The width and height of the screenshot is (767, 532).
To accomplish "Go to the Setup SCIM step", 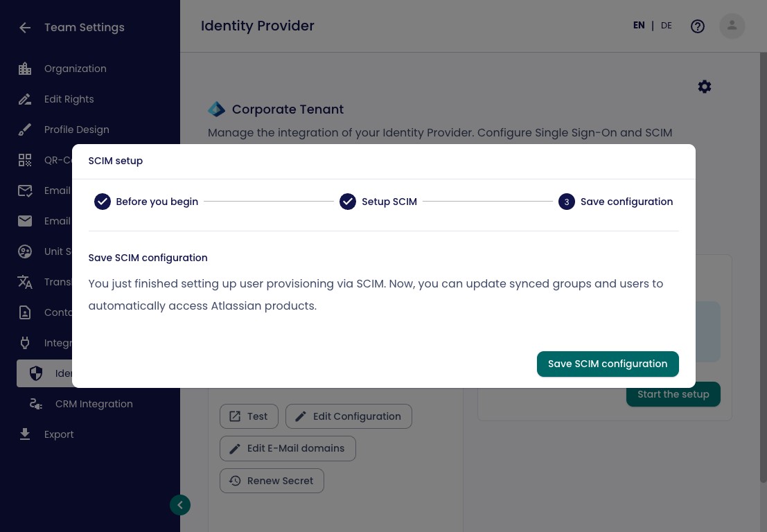I will click(x=378, y=202).
